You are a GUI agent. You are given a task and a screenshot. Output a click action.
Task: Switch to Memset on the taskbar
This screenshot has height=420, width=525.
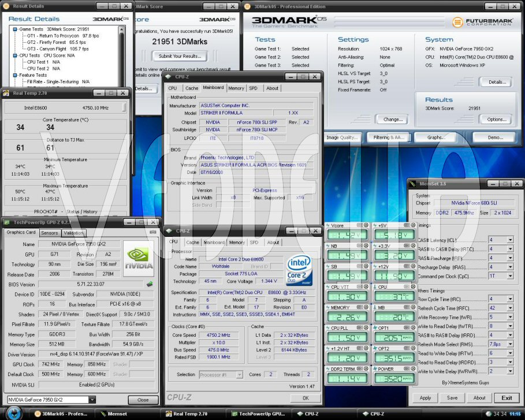(114, 414)
